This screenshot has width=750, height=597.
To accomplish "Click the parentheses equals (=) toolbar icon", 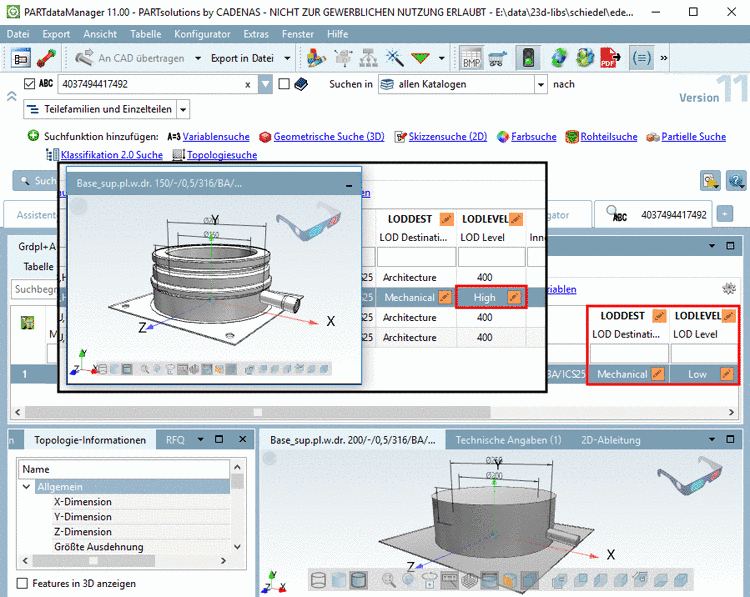I will [641, 58].
